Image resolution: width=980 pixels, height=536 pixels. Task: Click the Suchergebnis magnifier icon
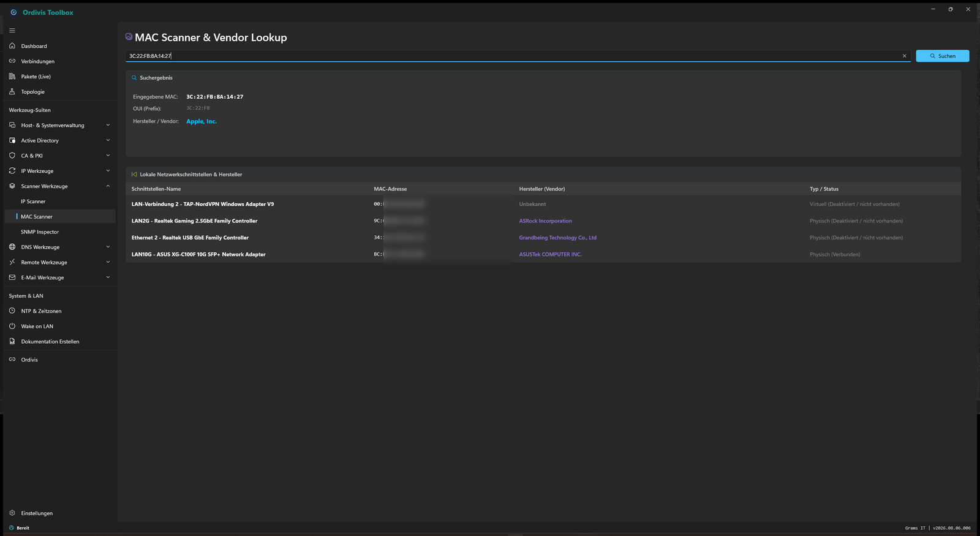(x=134, y=78)
